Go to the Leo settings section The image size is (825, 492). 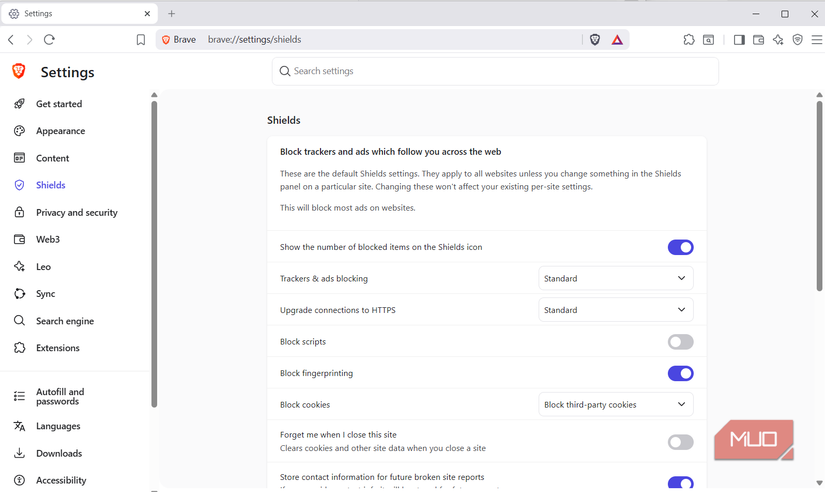[43, 267]
